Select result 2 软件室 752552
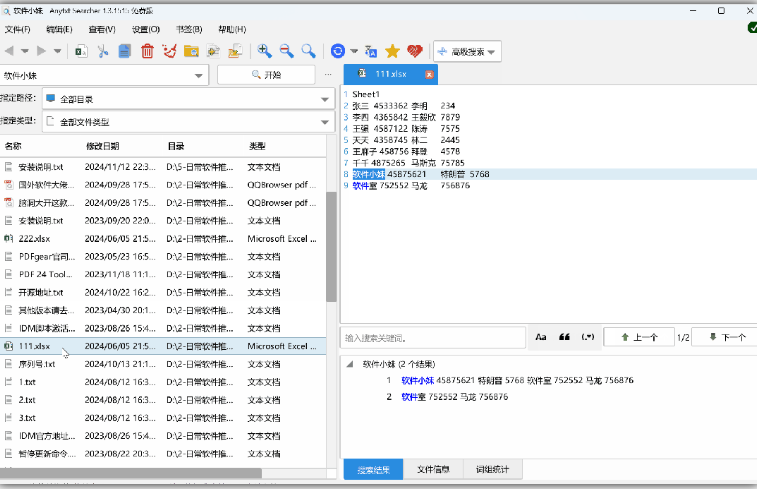Screen dimensions: 757x489 click(454, 397)
